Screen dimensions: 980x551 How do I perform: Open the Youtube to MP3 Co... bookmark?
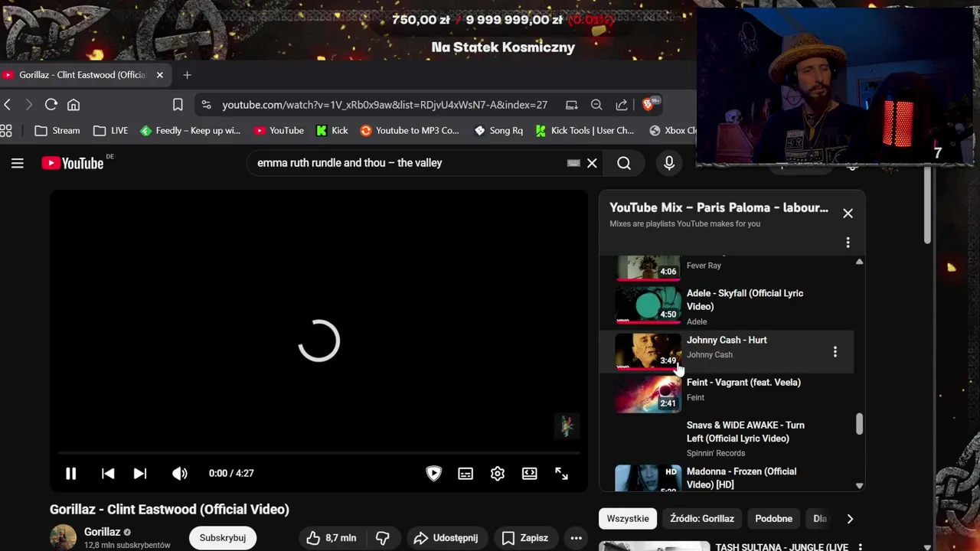click(410, 131)
